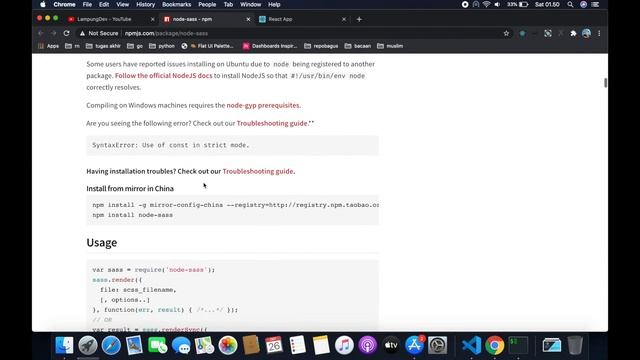Click the Usage heading

(102, 242)
